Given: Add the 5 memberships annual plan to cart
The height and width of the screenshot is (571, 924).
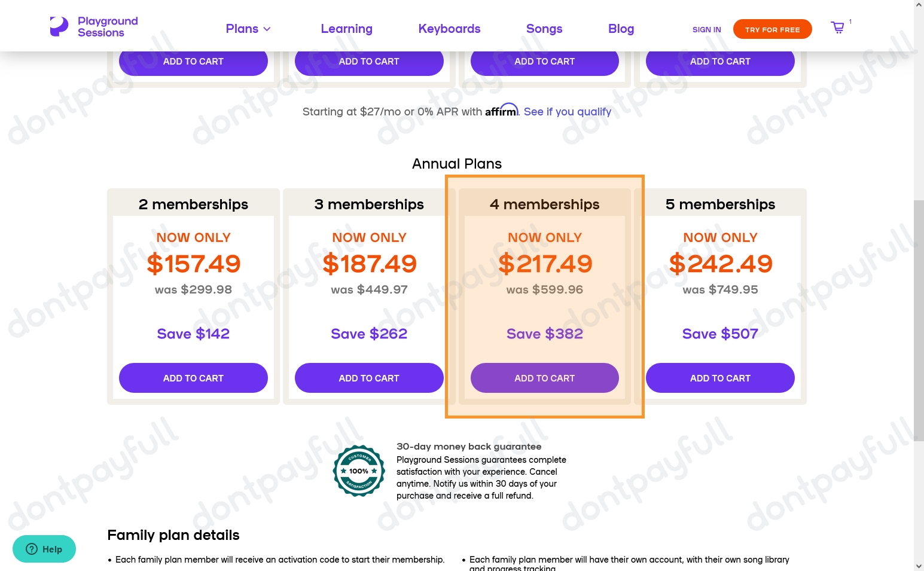Looking at the screenshot, I should pyautogui.click(x=720, y=378).
